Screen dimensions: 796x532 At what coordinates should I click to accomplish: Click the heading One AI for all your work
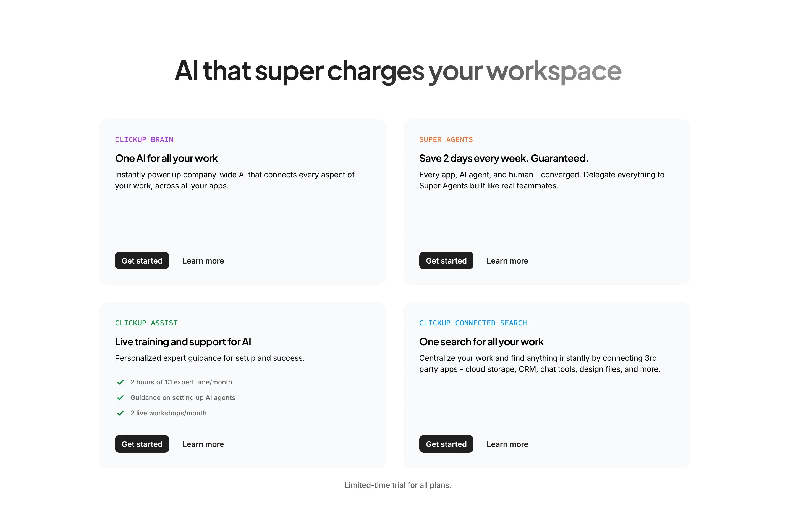[166, 158]
